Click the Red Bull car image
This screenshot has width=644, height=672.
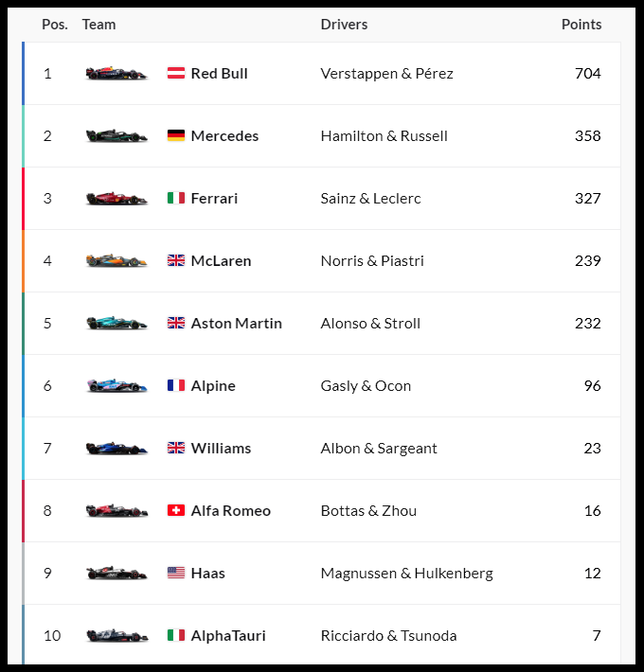pyautogui.click(x=116, y=73)
